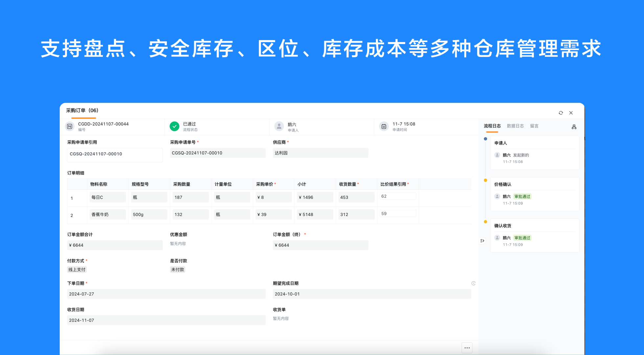This screenshot has width=644, height=355.
Task: Click the order number N icon
Action: 70,126
